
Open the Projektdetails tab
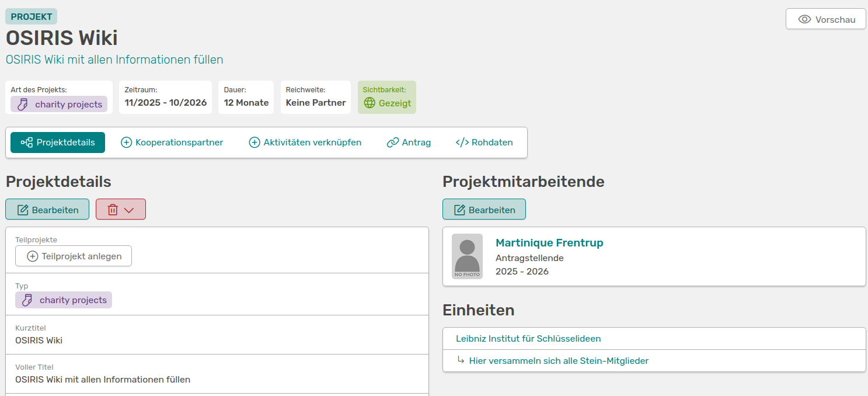58,143
